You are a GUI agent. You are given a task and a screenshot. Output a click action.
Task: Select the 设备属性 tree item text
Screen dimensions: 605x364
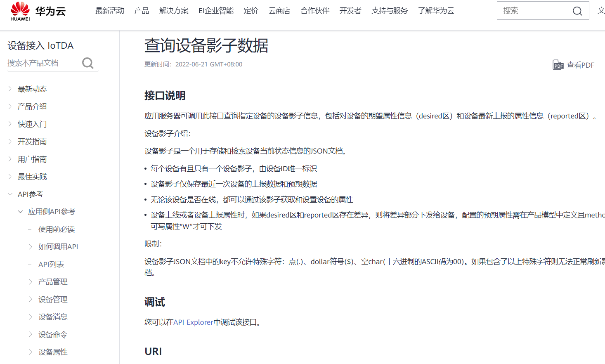53,352
